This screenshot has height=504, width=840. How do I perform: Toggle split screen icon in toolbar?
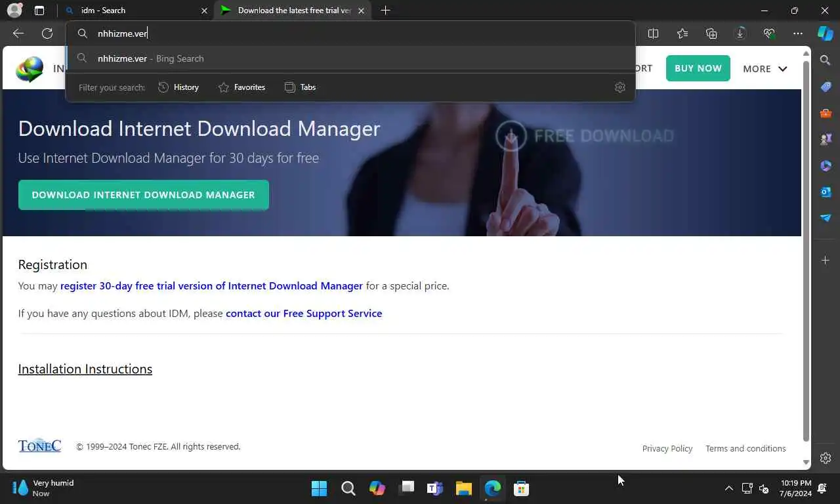click(x=653, y=33)
